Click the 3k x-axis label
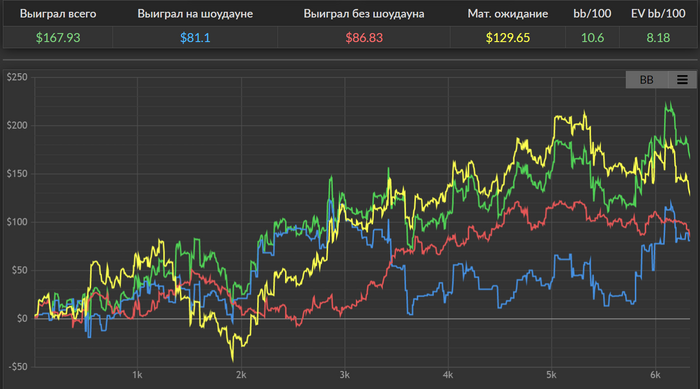700x389 pixels. [344, 375]
